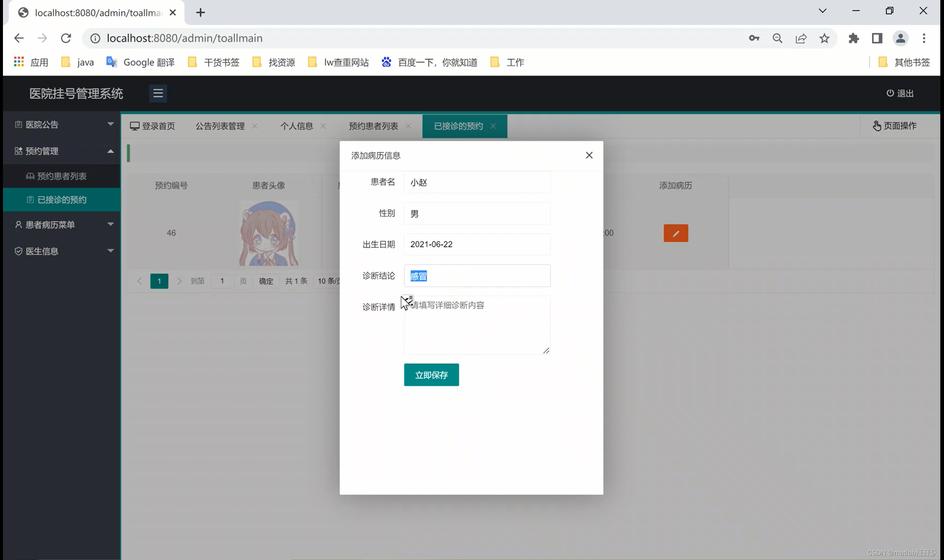Close the 公告列表管理 tab

255,126
